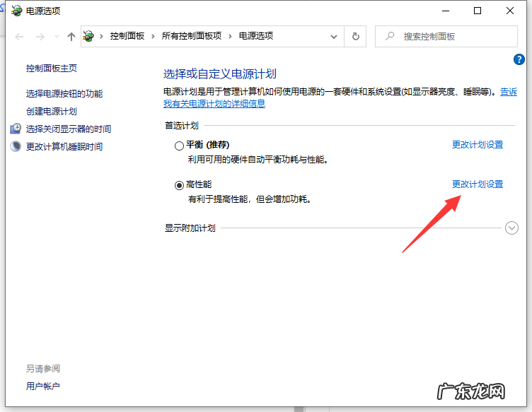The width and height of the screenshot is (532, 412).
Task: Click the 搜索控制面板 search field
Action: [446, 36]
